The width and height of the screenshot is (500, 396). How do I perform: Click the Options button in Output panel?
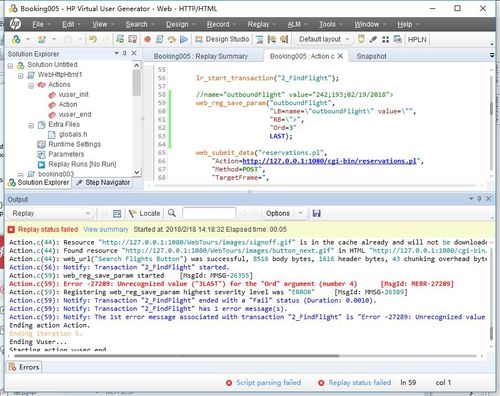tap(278, 213)
